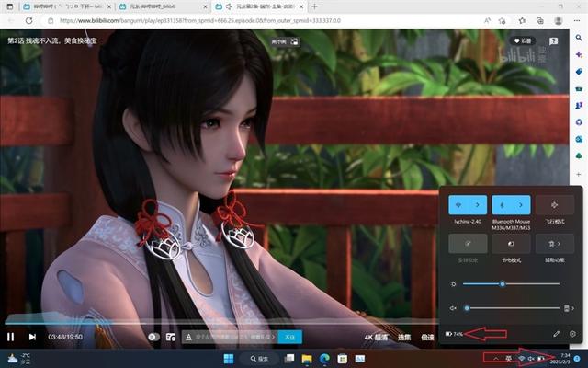Expand Bluetooth devices list chevron
The height and width of the screenshot is (368, 588).
pos(521,204)
